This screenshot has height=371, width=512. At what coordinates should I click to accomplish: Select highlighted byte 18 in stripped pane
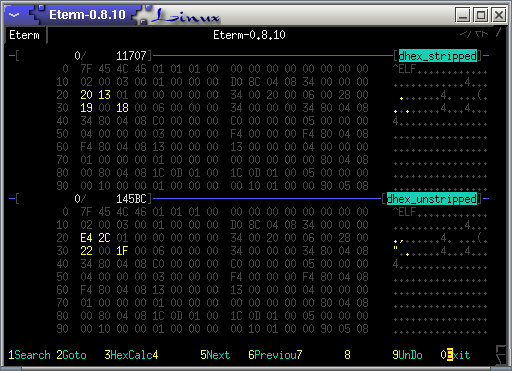[122, 108]
